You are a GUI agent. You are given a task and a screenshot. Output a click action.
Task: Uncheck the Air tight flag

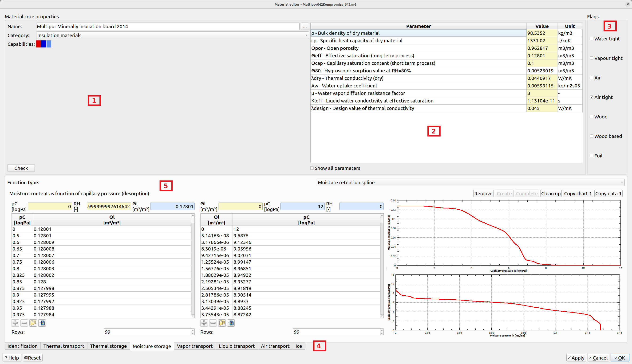592,97
